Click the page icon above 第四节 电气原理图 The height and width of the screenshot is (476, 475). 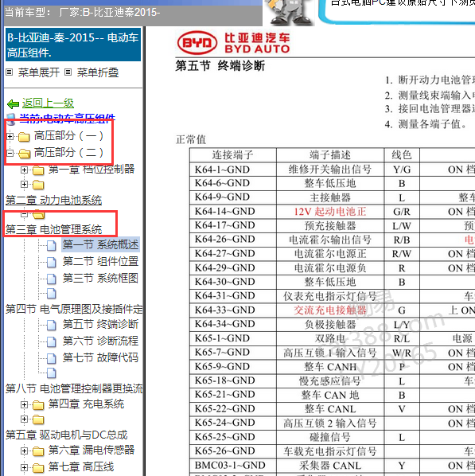point(51,293)
